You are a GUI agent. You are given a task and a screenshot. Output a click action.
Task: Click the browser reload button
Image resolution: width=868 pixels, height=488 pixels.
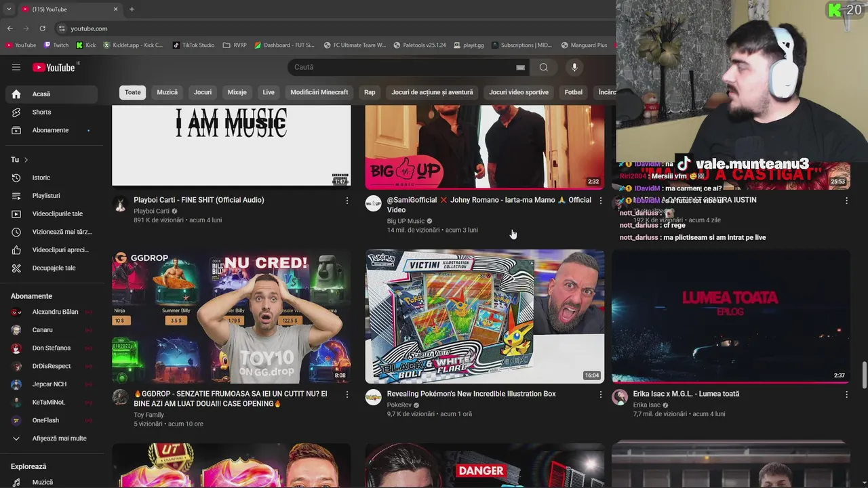point(42,28)
